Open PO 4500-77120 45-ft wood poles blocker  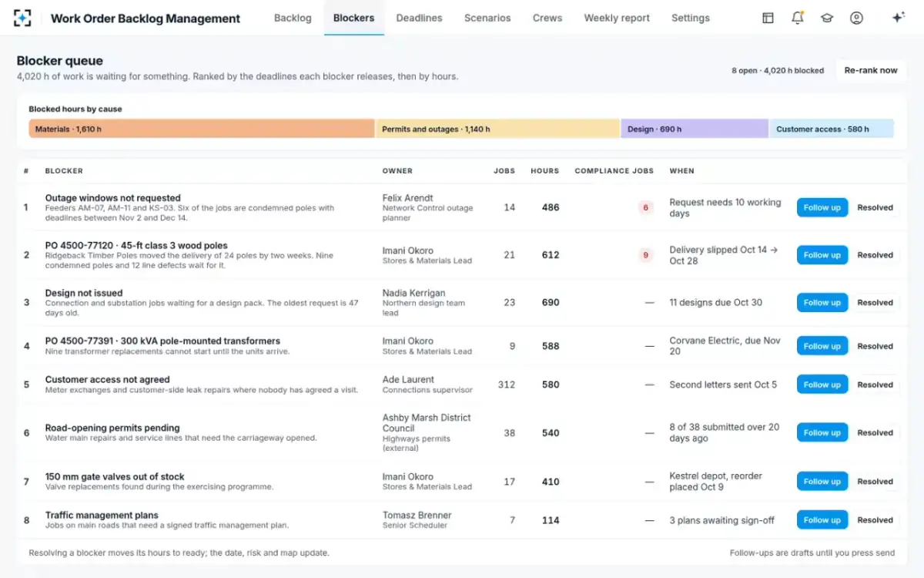click(136, 246)
